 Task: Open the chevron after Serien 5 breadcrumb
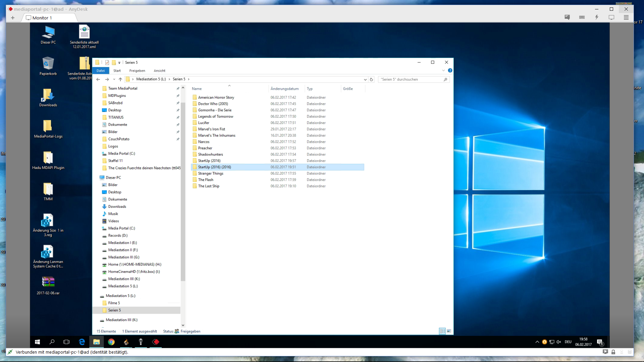click(189, 79)
